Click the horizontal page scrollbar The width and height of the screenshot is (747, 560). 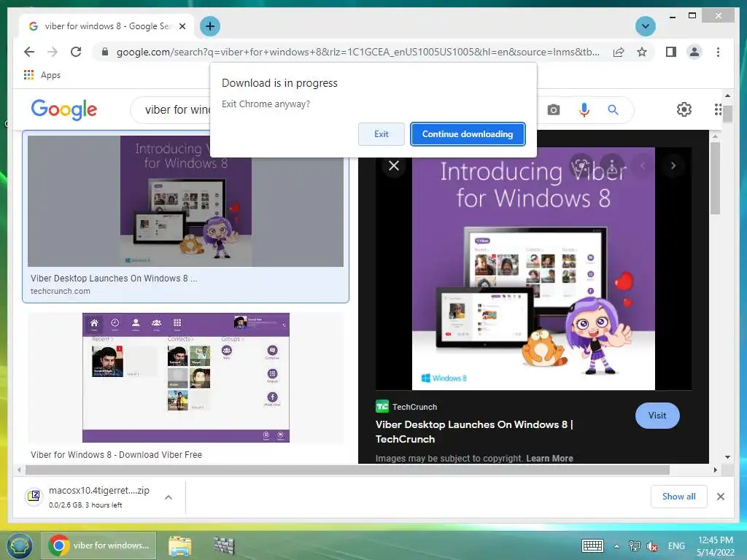tap(347, 470)
